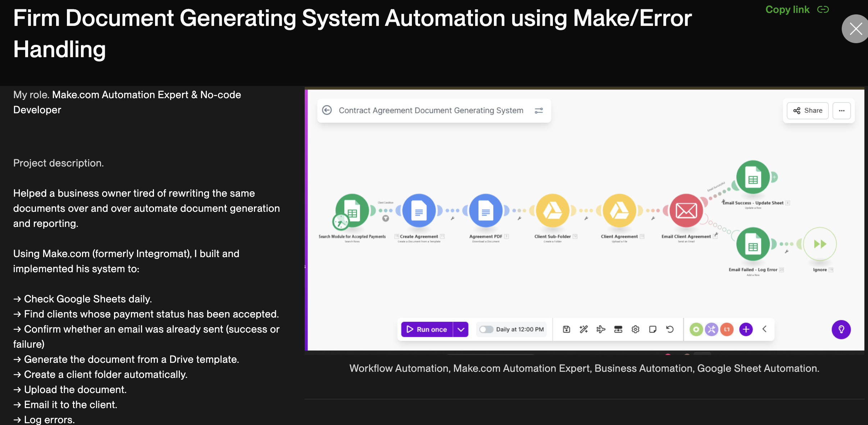Open the Notes sticky-note icon

pyautogui.click(x=653, y=329)
